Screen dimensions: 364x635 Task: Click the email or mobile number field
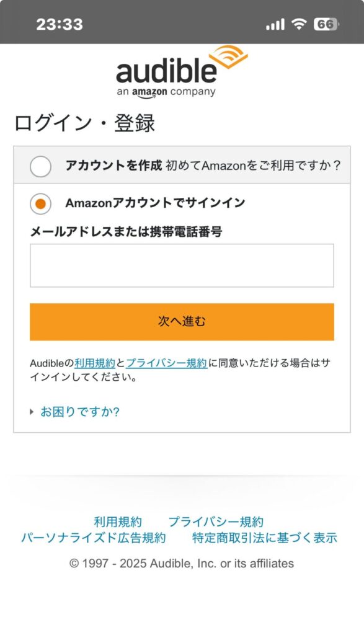pyautogui.click(x=182, y=265)
